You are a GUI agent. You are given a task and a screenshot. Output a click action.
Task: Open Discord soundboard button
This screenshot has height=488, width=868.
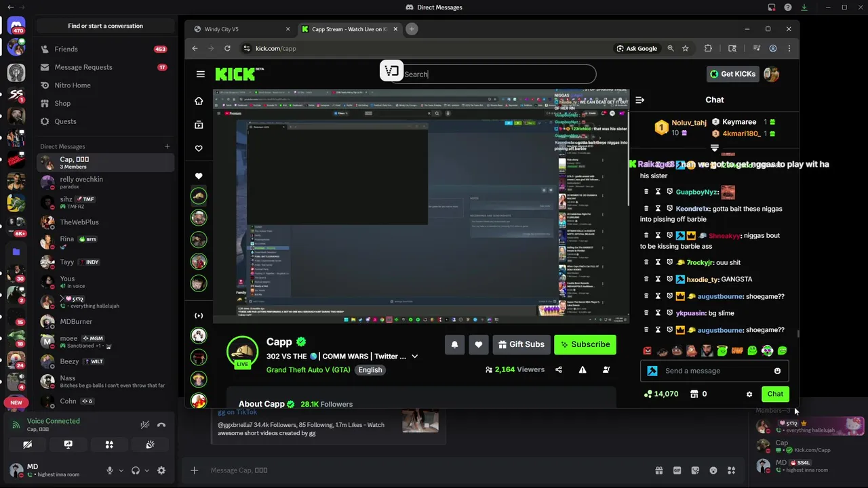150,445
